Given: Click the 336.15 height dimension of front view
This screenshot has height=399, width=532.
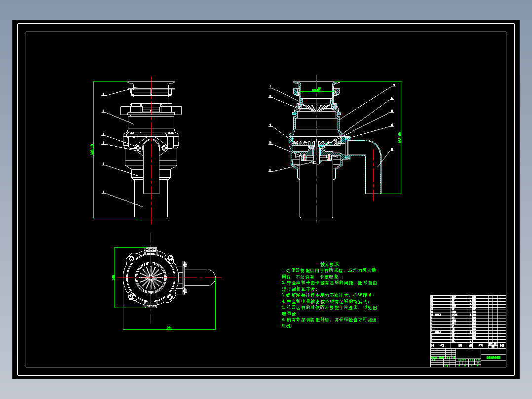Looking at the screenshot, I should click(92, 150).
